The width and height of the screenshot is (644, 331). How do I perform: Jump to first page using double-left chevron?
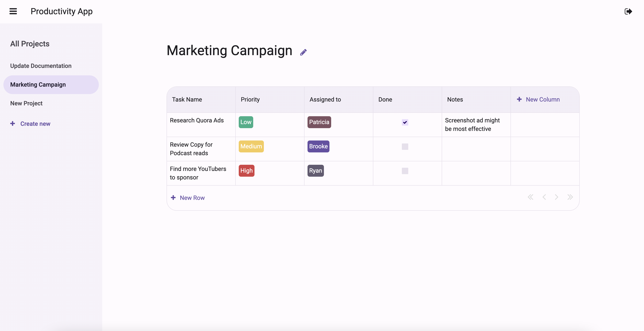pyautogui.click(x=531, y=197)
